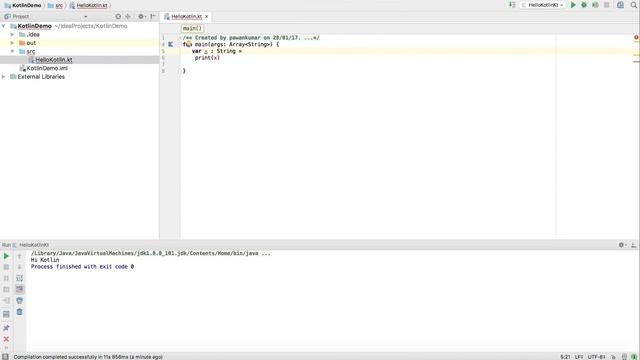This screenshot has width=640, height=360.
Task: Click Pause output button in Run panel
Action: pyautogui.click(x=6, y=278)
